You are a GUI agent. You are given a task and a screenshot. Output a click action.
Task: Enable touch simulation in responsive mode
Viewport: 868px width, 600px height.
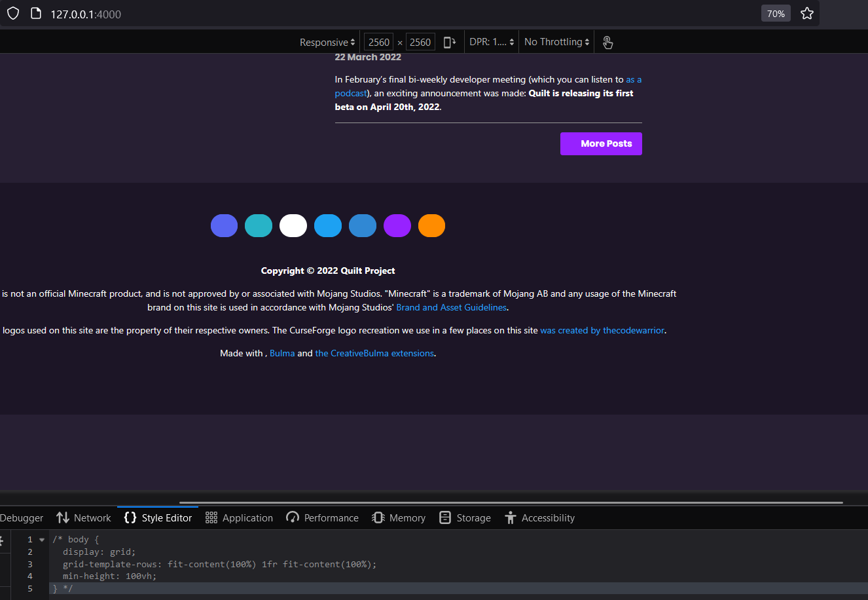pos(607,42)
